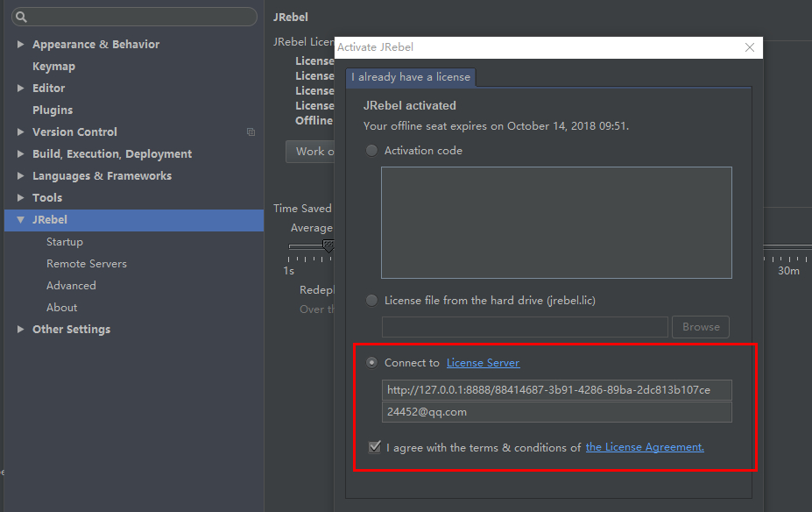Click the license server URL field
Screen dimensions: 812x512
557,390
